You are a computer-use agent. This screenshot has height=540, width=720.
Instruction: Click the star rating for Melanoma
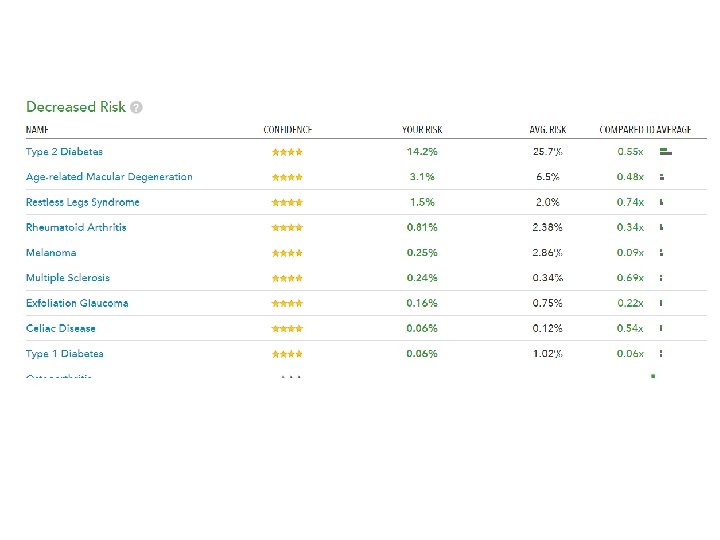tap(287, 253)
